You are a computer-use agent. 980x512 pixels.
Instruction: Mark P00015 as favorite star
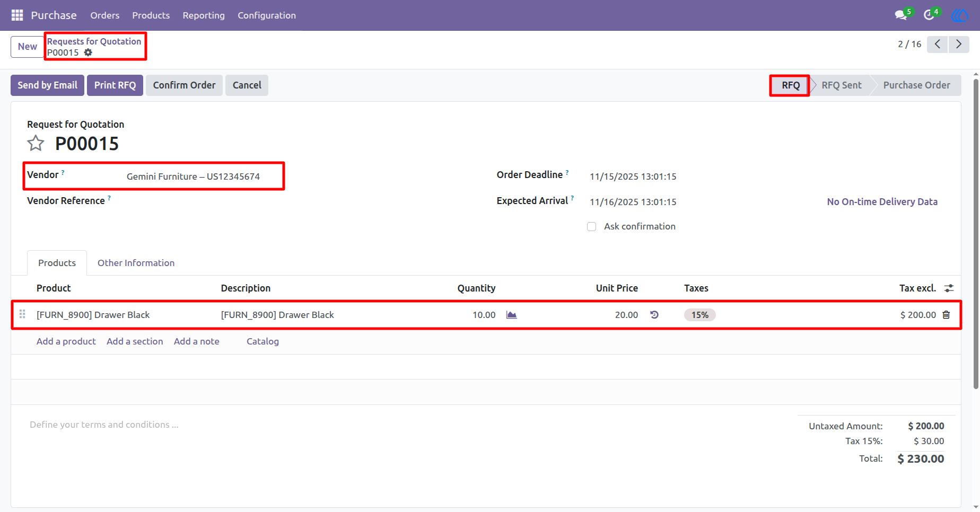pyautogui.click(x=36, y=143)
